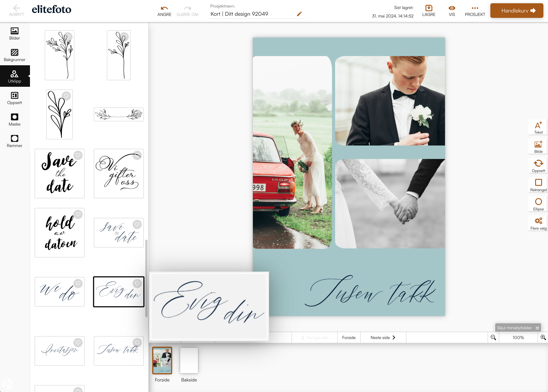Preview the card with VIS

coord(452,11)
